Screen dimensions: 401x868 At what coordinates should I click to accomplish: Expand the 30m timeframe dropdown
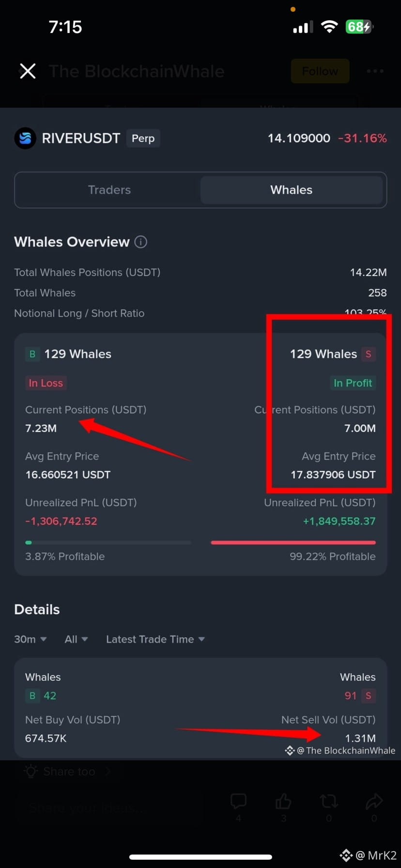click(30, 639)
